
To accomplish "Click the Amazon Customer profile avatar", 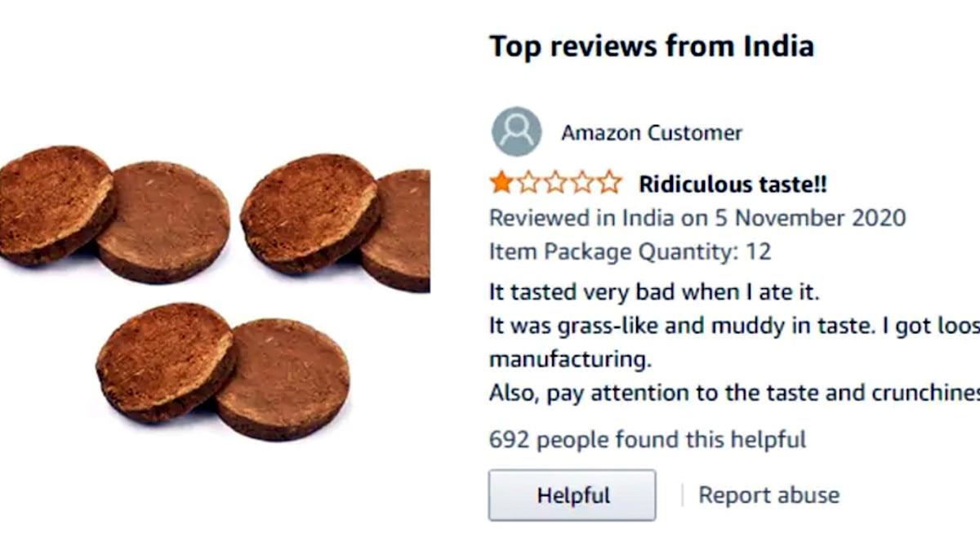I will [x=516, y=132].
